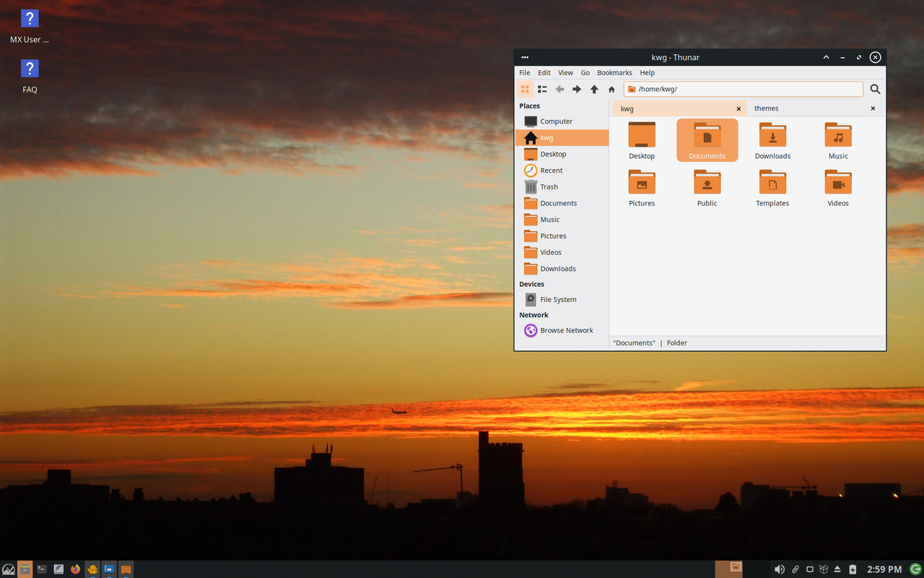Open Browse Network in the sidebar
Viewport: 924px width, 578px height.
pyautogui.click(x=566, y=330)
